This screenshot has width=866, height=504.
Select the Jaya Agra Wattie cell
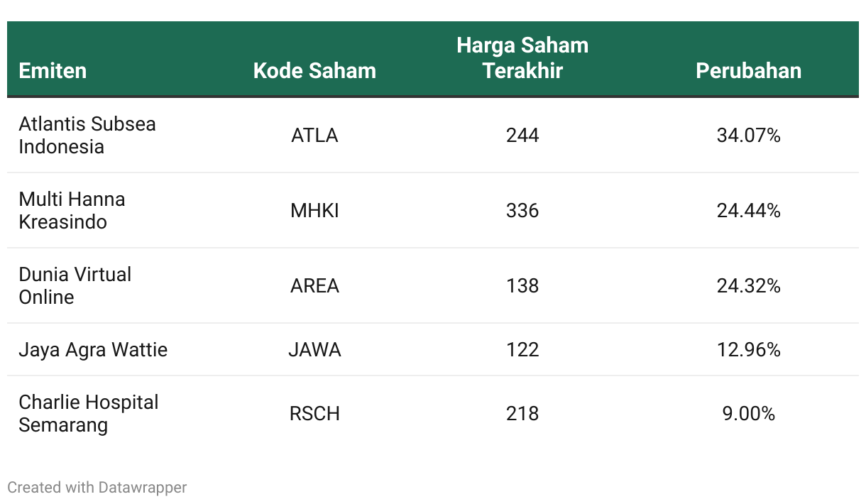pos(93,349)
